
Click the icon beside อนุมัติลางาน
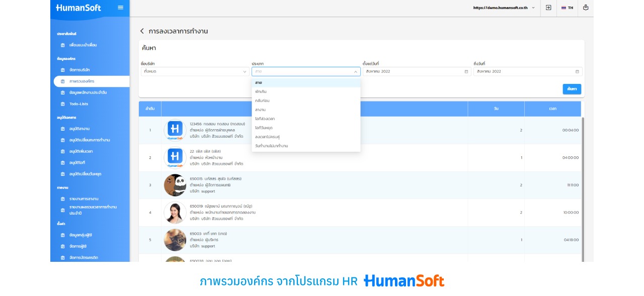(63, 129)
